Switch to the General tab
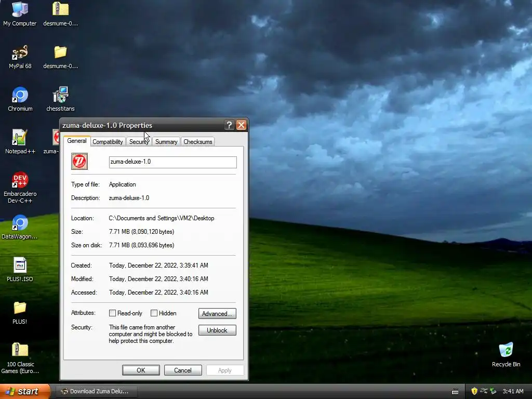Viewport: 532px width, 399px height. coord(77,141)
